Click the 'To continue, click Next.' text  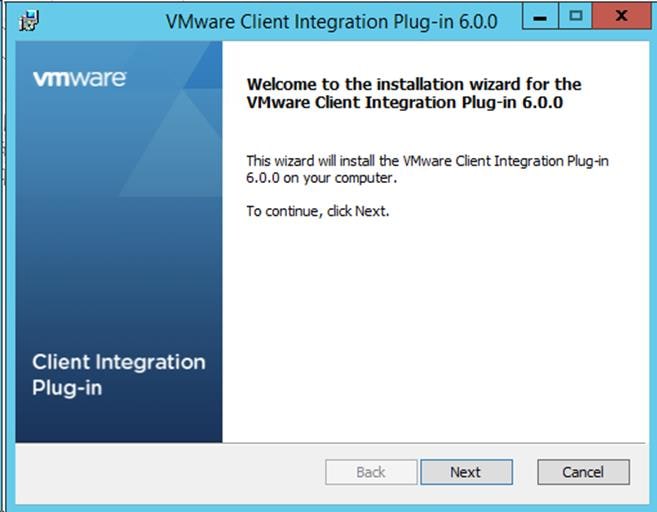coord(318,211)
